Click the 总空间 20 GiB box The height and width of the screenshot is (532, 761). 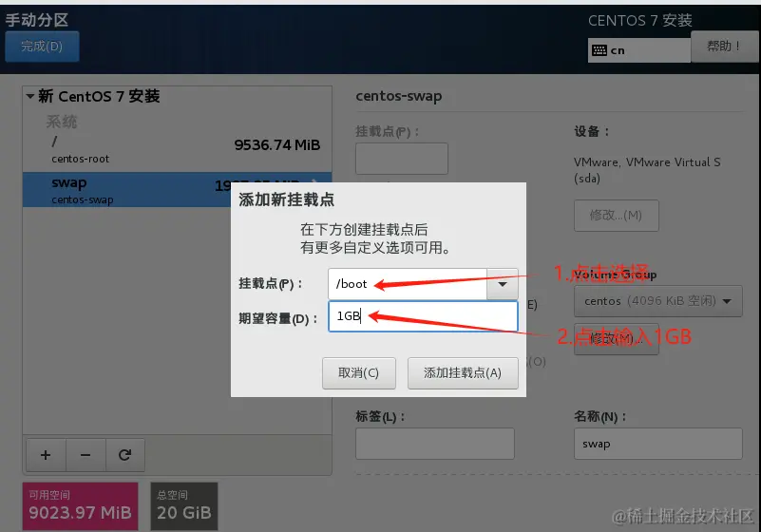tap(184, 505)
